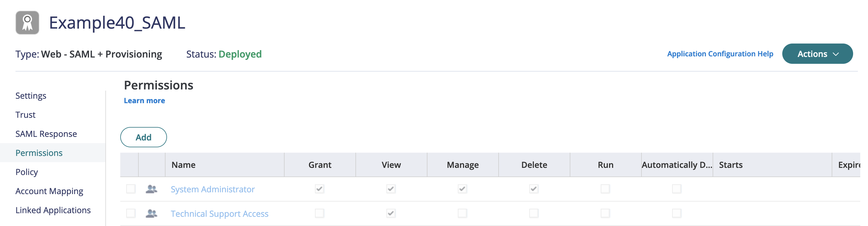Click the System Administrator group icon
Screen dimensions: 868x226
point(151,189)
